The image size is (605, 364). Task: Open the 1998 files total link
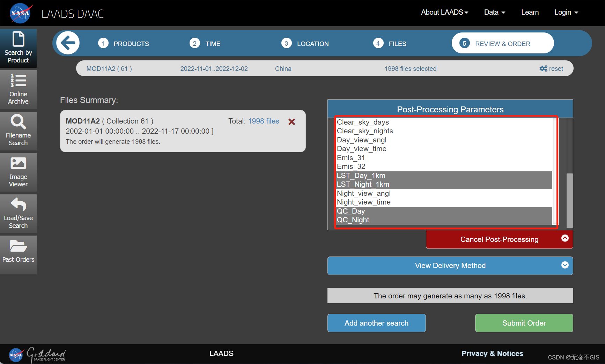click(x=264, y=121)
